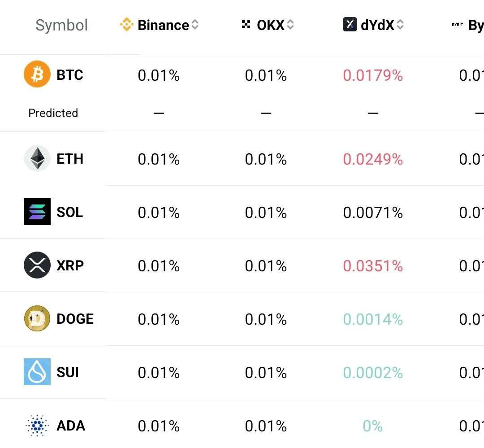Click the Dogecoin DOGE icon
Image resolution: width=484 pixels, height=448 pixels.
pyautogui.click(x=37, y=318)
